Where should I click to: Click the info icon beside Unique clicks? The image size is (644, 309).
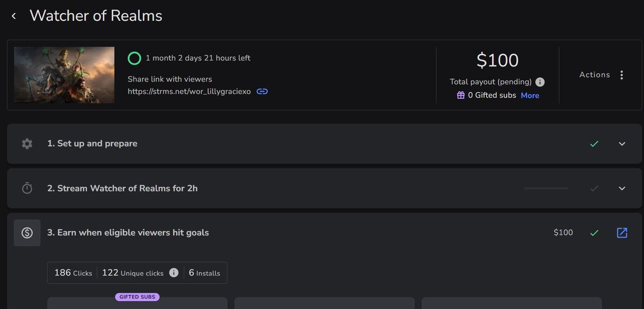tap(173, 273)
